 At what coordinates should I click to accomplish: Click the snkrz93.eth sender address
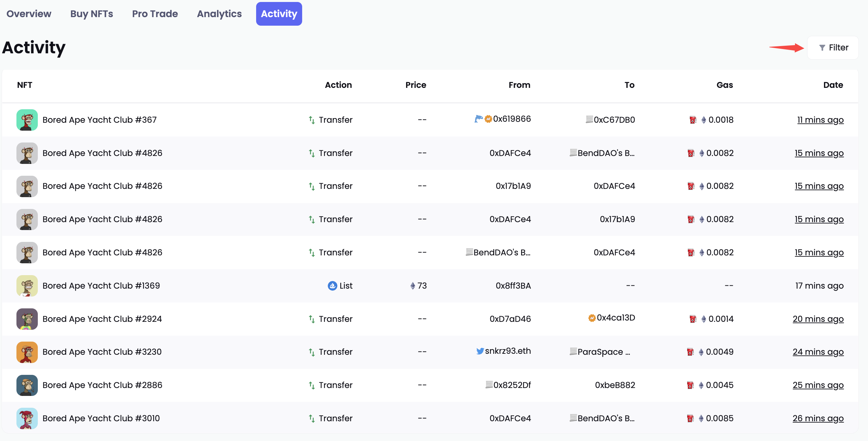click(x=507, y=351)
